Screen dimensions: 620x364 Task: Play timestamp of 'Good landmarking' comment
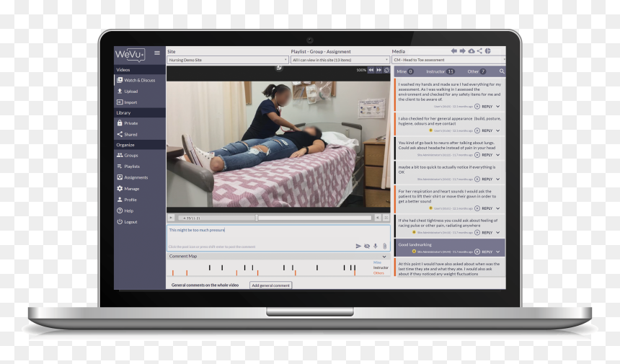click(477, 252)
